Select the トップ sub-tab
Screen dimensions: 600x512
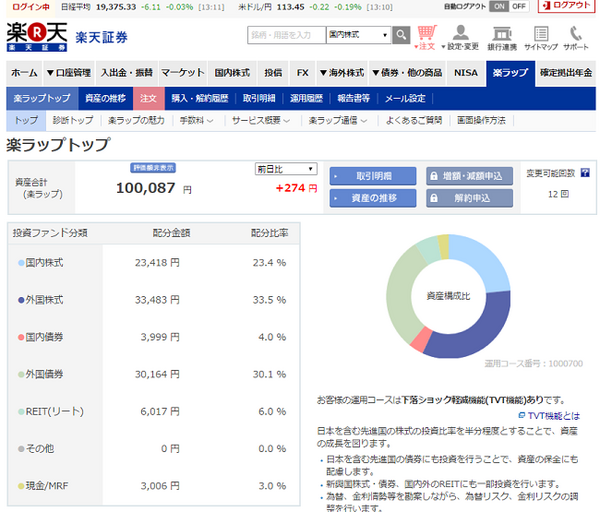click(26, 121)
